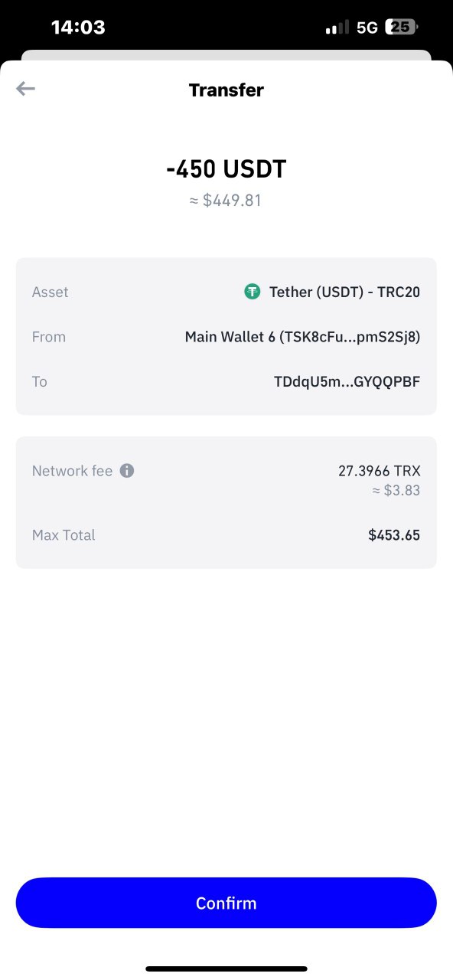Tap the TDdqU5m...GYQQPBF recipient address

coord(347,381)
